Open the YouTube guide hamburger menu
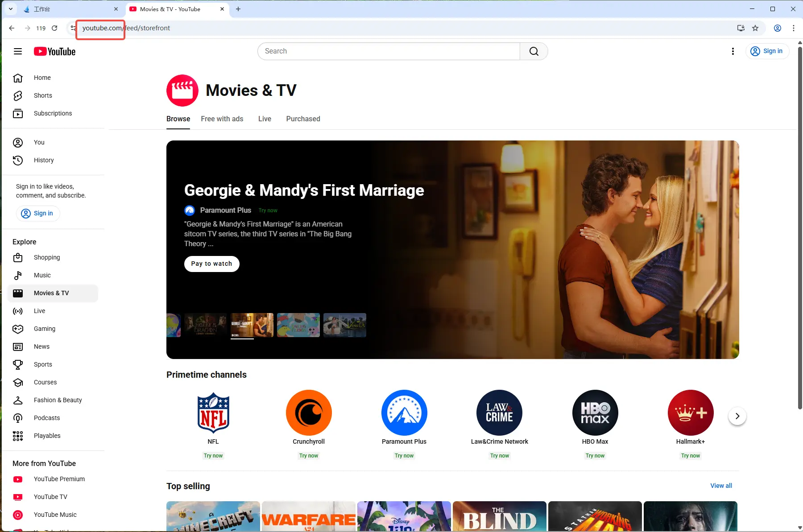This screenshot has height=532, width=803. 18,51
